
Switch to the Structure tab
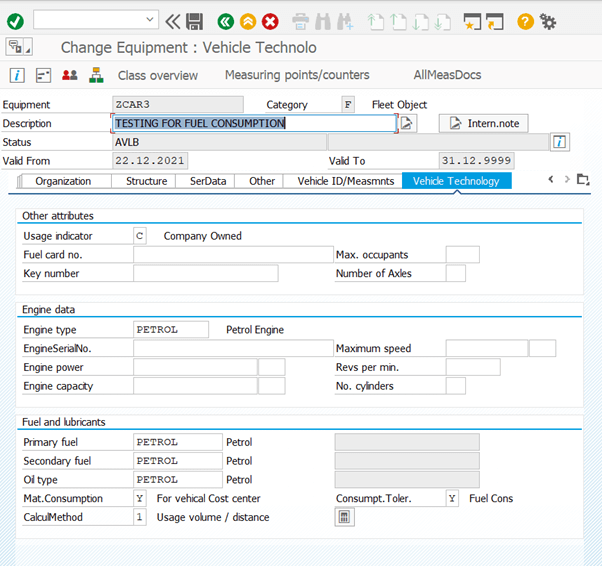[x=146, y=181]
